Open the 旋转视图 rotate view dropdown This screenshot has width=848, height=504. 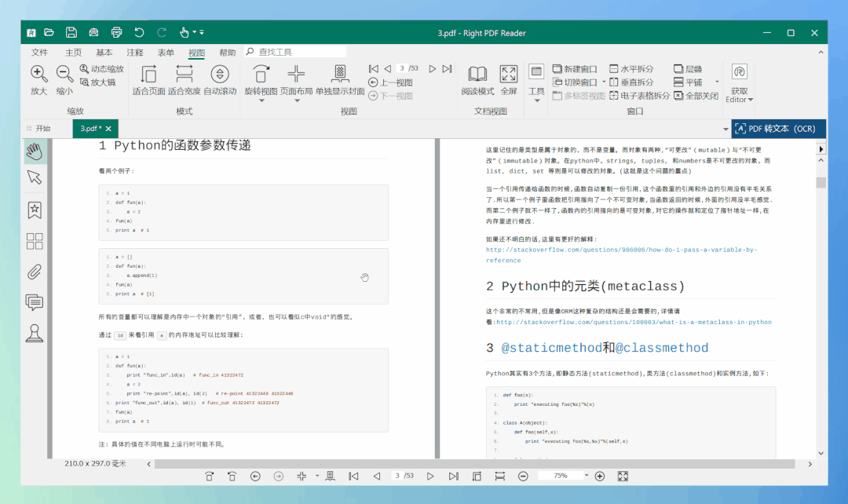click(x=261, y=100)
